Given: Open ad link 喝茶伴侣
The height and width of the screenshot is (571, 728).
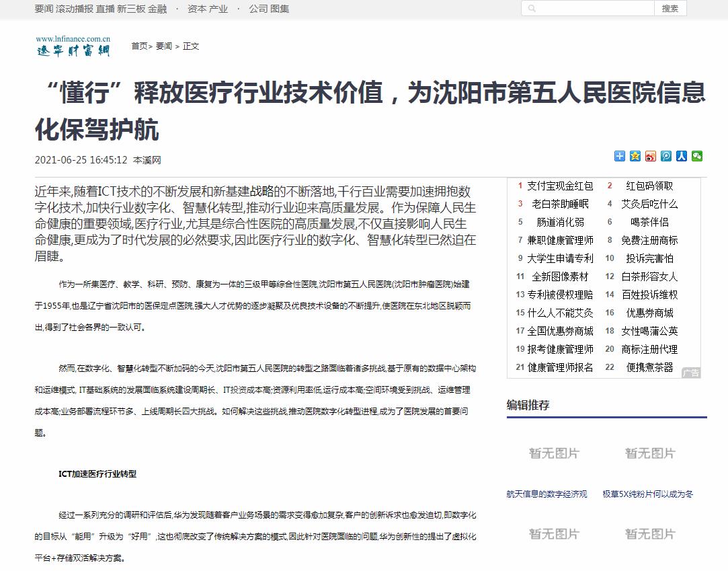Looking at the screenshot, I should (x=649, y=222).
